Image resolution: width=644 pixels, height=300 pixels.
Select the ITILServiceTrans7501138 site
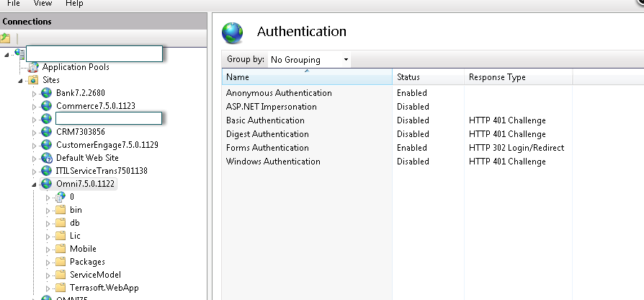pyautogui.click(x=101, y=171)
